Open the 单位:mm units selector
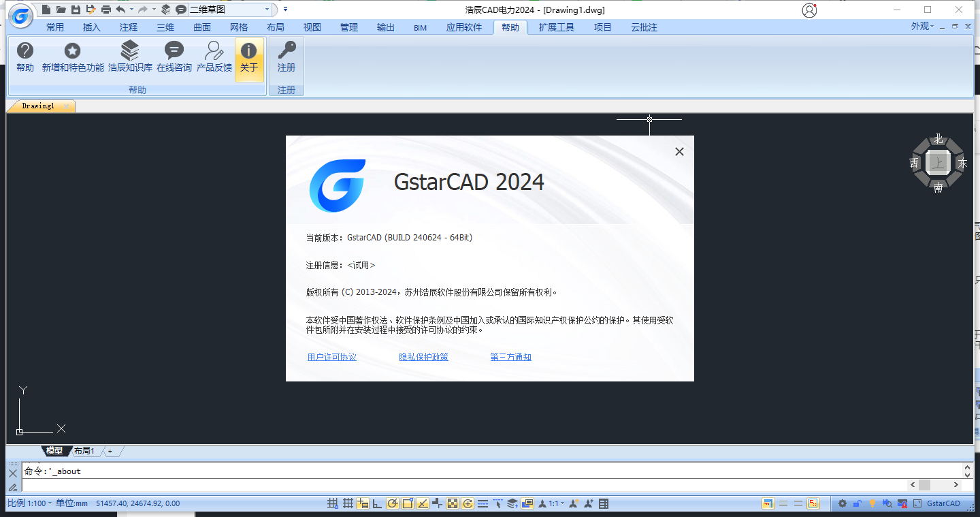The width and height of the screenshot is (980, 517). pos(72,503)
